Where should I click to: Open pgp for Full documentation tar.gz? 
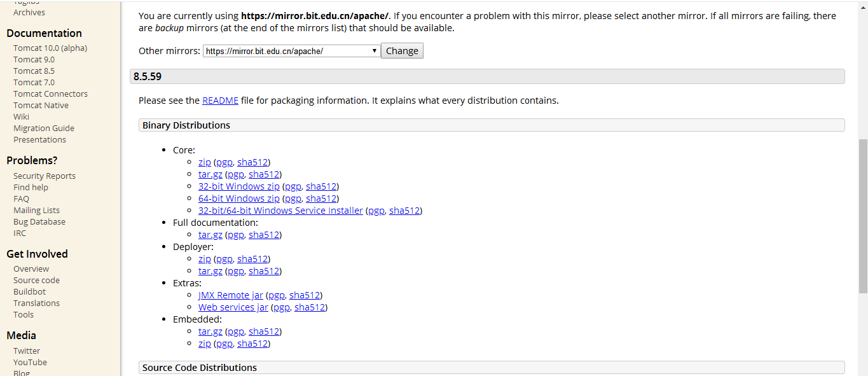click(235, 235)
